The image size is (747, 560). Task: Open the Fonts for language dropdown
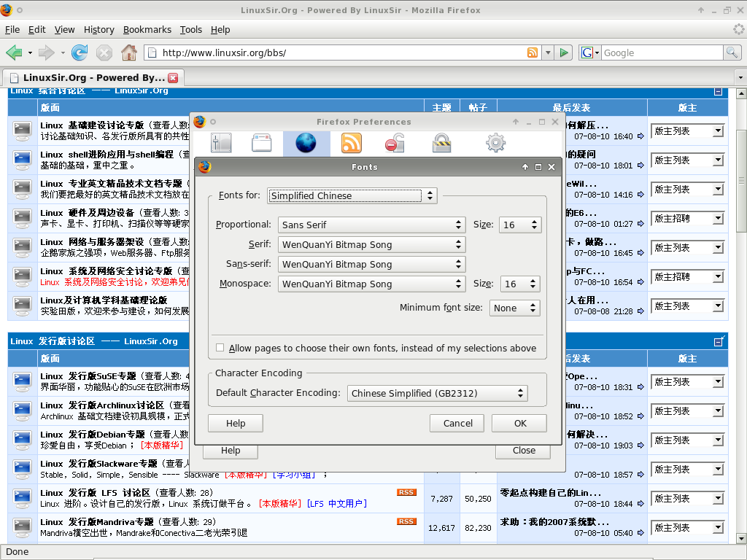tap(352, 195)
